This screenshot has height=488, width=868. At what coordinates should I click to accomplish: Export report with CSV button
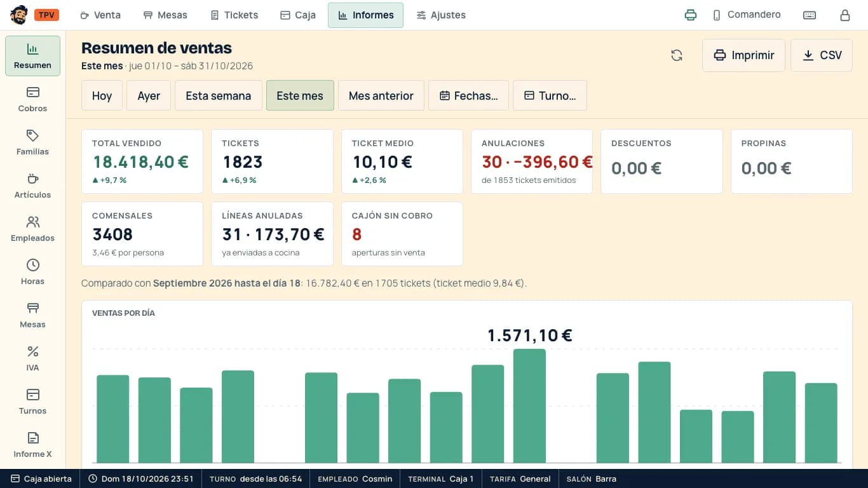(x=822, y=55)
